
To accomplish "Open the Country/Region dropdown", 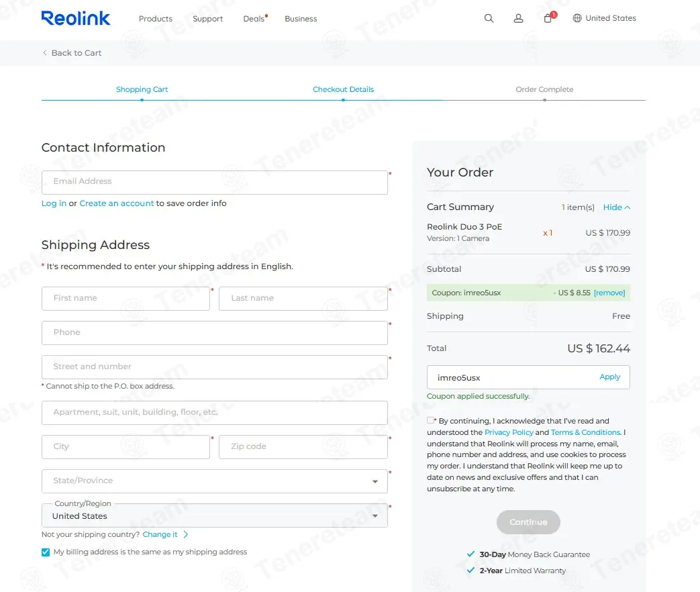I will click(x=214, y=515).
